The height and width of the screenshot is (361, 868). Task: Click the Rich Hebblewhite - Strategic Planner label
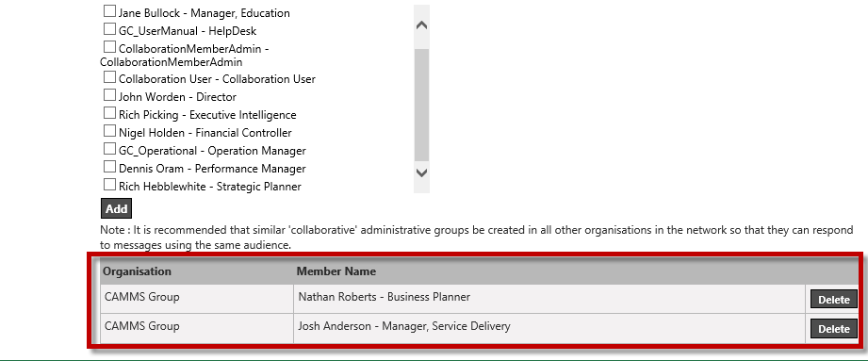tap(210, 187)
